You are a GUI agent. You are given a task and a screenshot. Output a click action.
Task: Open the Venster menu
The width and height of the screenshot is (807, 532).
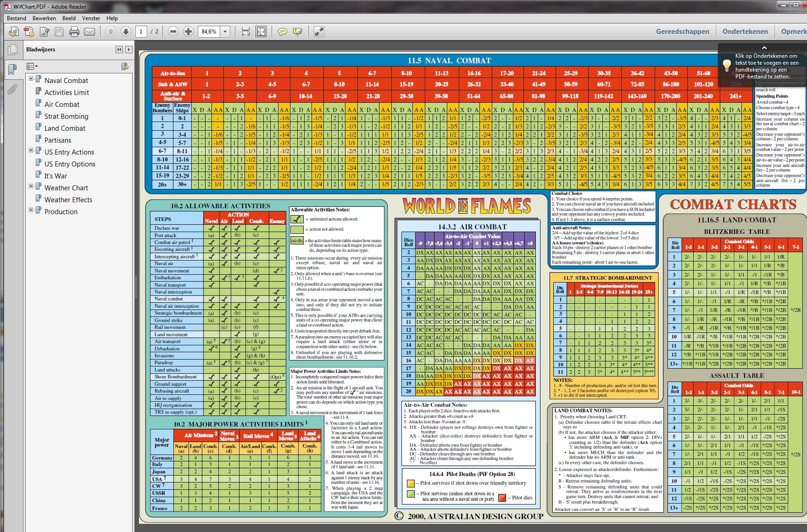91,18
